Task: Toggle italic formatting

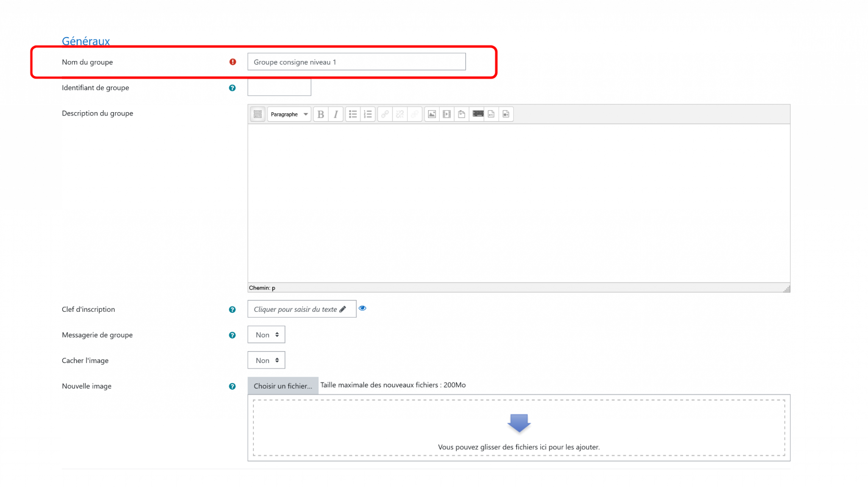Action: pyautogui.click(x=336, y=114)
